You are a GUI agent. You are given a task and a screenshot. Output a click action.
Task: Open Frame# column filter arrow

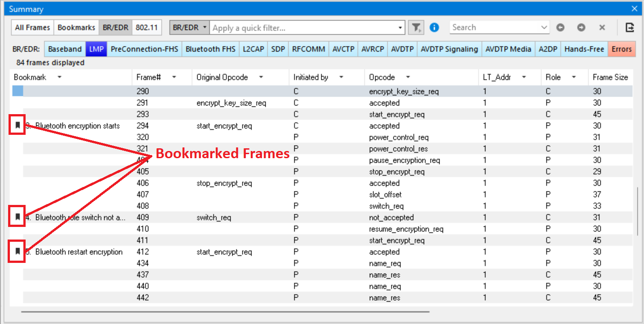174,77
